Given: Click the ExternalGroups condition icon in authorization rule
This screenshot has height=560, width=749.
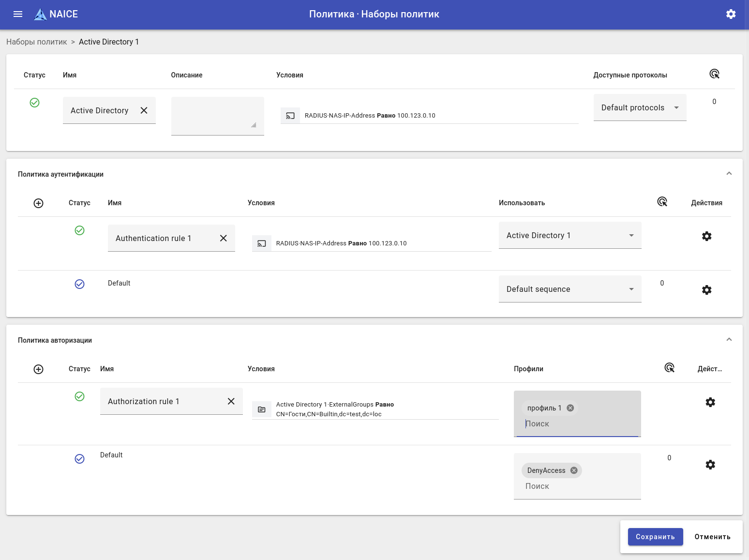Looking at the screenshot, I should 262,409.
